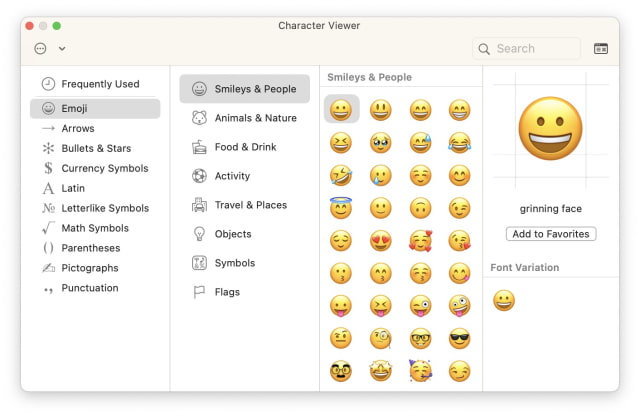Select Currency Symbols in sidebar
The image size is (640, 416).
click(104, 168)
